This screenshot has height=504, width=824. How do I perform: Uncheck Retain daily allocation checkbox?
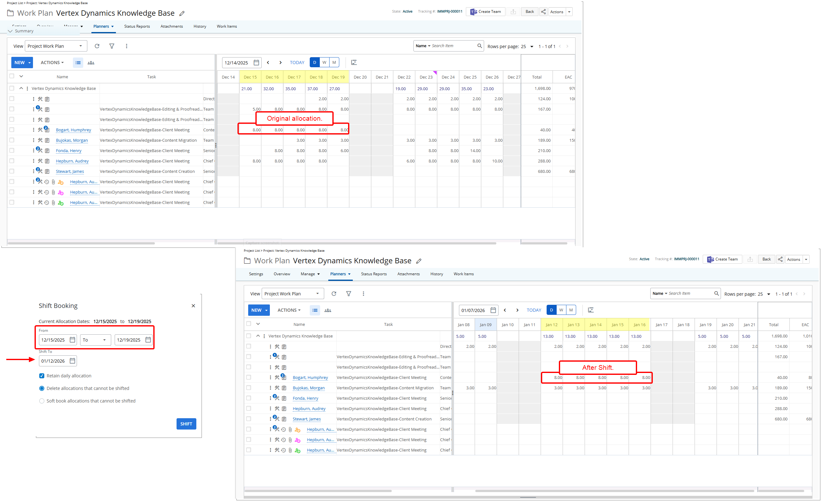pos(42,376)
